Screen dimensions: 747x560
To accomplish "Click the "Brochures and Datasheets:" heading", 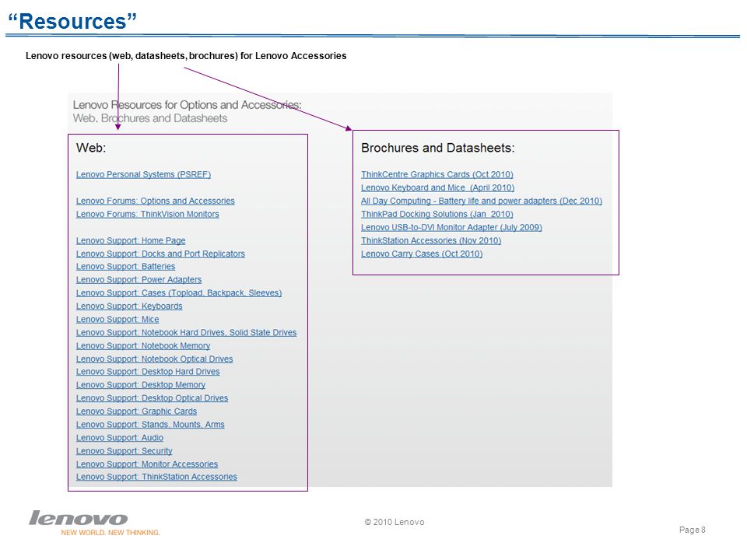I will coord(438,148).
